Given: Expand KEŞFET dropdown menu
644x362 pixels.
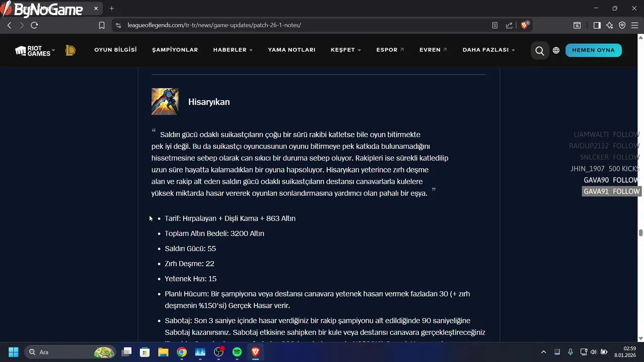Looking at the screenshot, I should [346, 50].
